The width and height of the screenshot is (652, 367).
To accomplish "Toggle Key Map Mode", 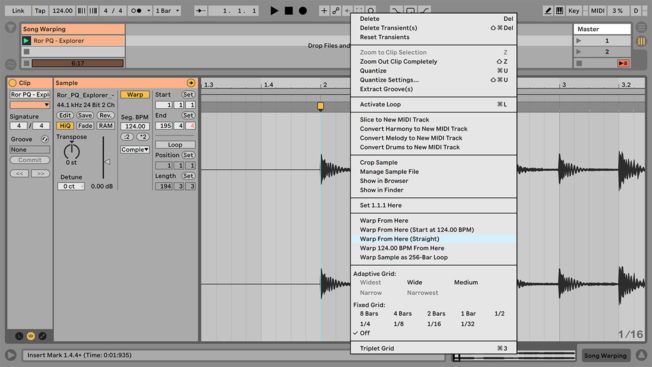I will tap(573, 11).
